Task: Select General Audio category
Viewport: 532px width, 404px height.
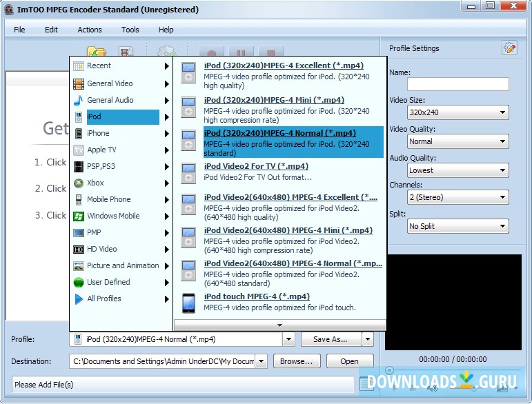Action: coord(110,101)
